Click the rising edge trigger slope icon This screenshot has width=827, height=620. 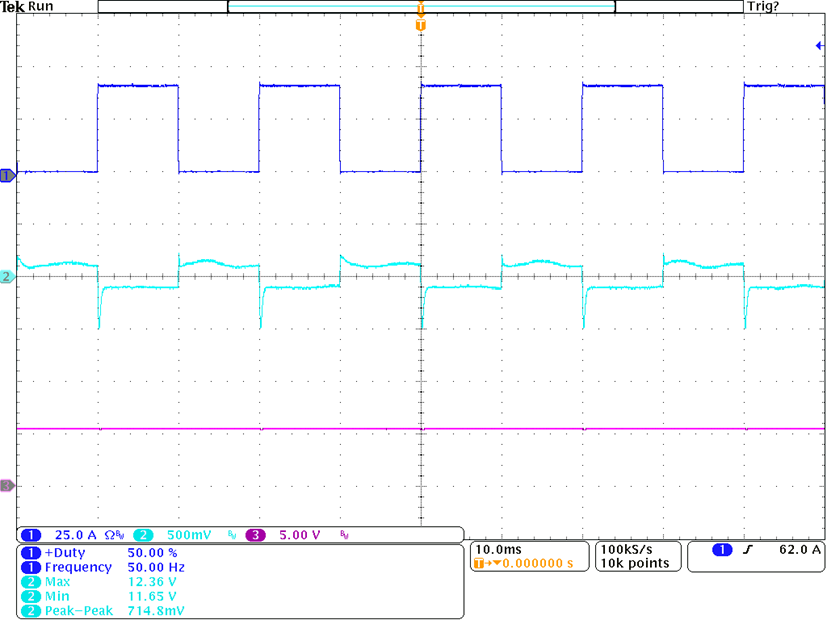pyautogui.click(x=754, y=550)
